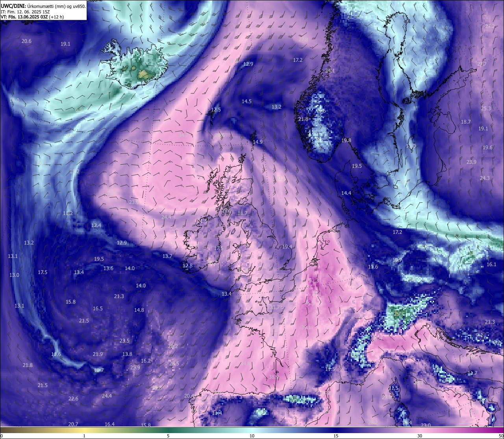Click the colorbar tick labeled 50
This screenshot has height=439, width=504.
(x=501, y=436)
